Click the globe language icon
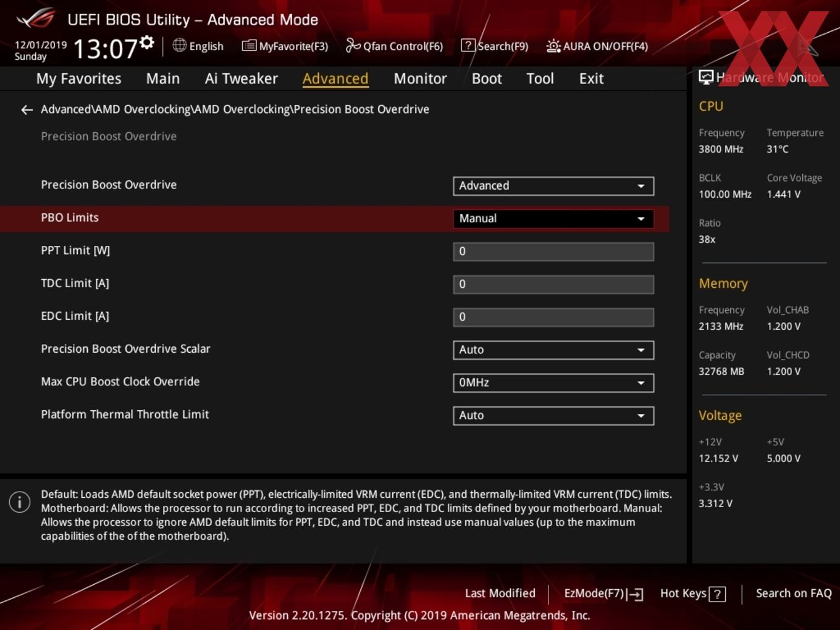This screenshot has height=630, width=840. pyautogui.click(x=179, y=45)
